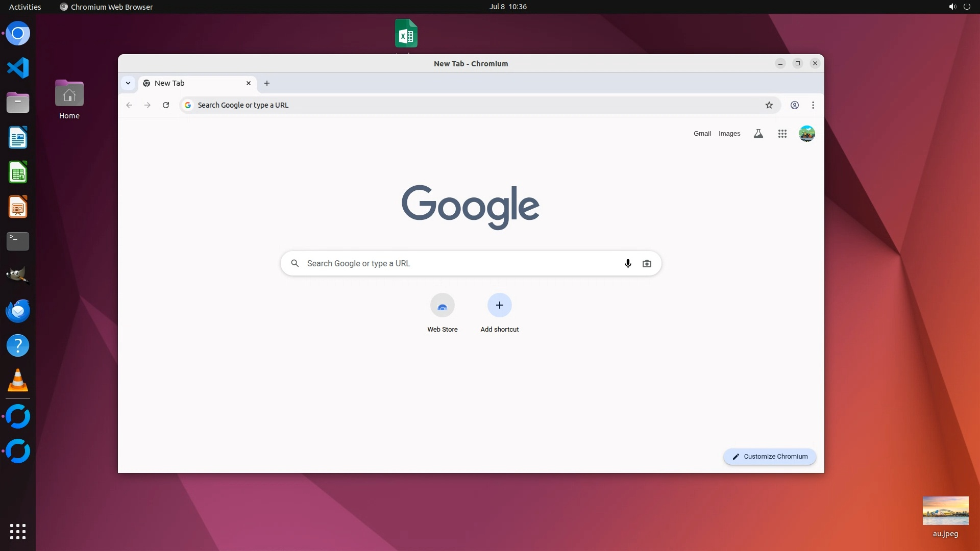Bookmark this tab with the star icon
This screenshot has width=980, height=551.
(769, 105)
